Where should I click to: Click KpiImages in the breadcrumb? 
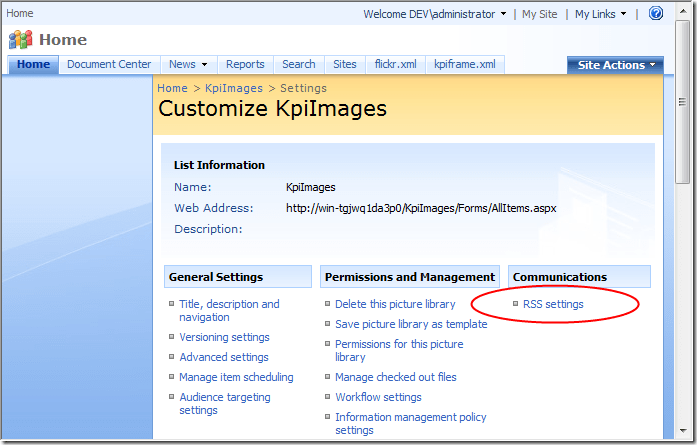(x=236, y=88)
